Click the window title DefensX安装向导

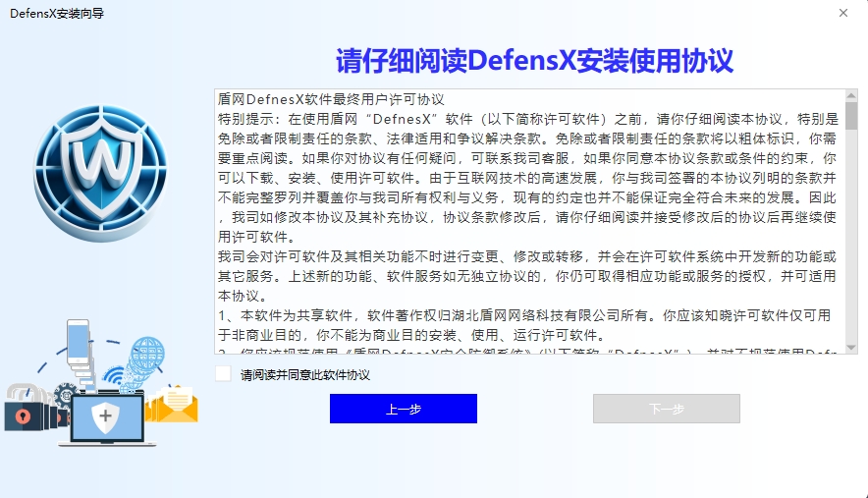(x=57, y=14)
